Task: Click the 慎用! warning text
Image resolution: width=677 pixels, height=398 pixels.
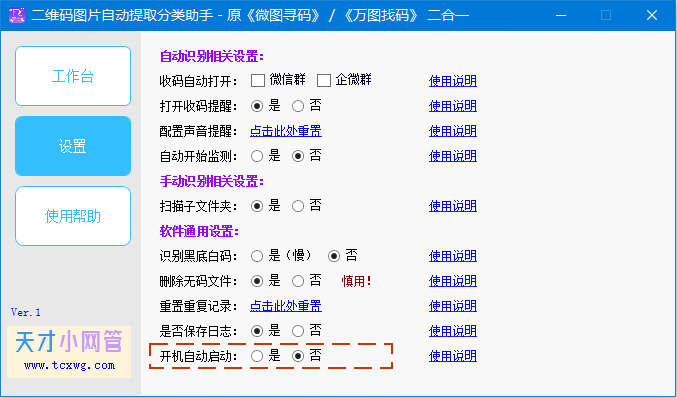Action: point(356,281)
